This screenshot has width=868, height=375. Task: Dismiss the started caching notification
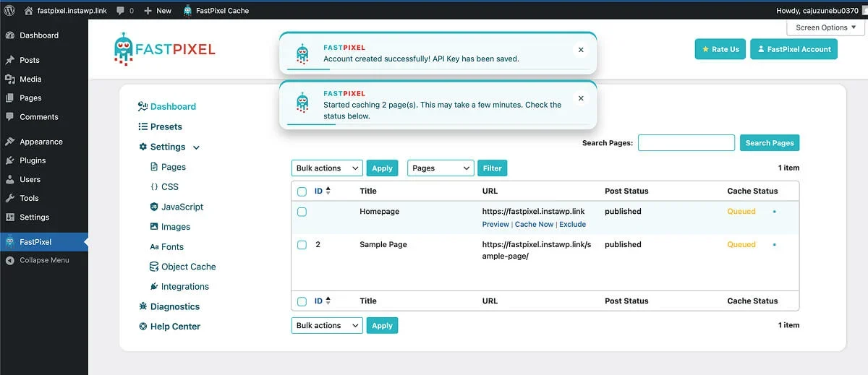point(581,98)
